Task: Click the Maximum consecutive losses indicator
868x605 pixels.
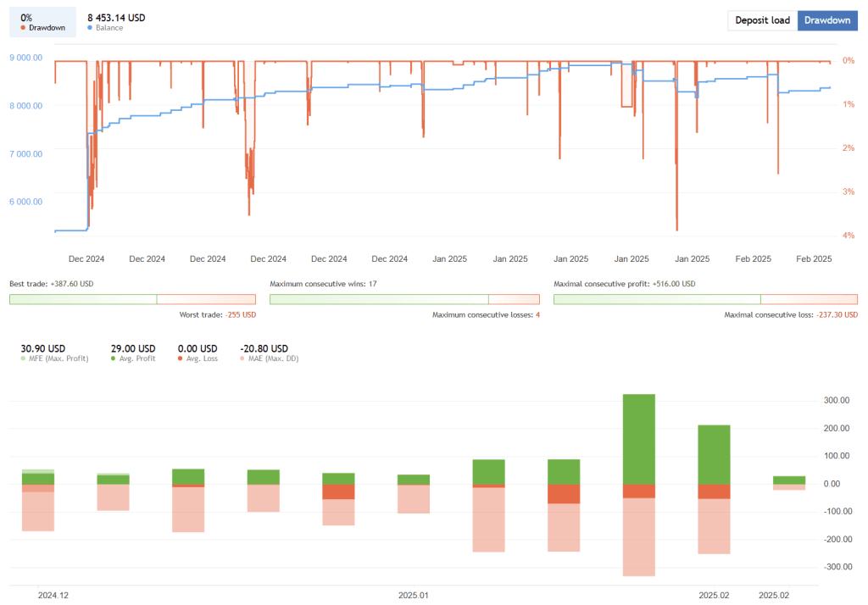Action: click(x=483, y=314)
